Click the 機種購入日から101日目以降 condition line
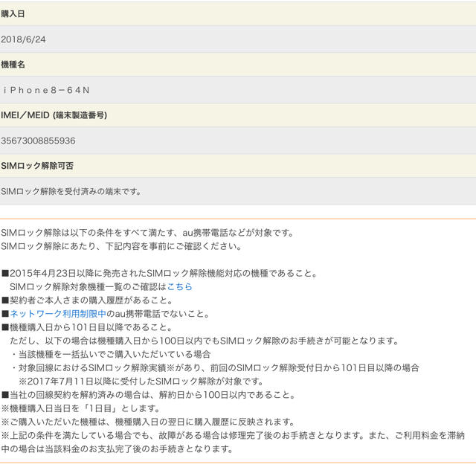 point(88,327)
